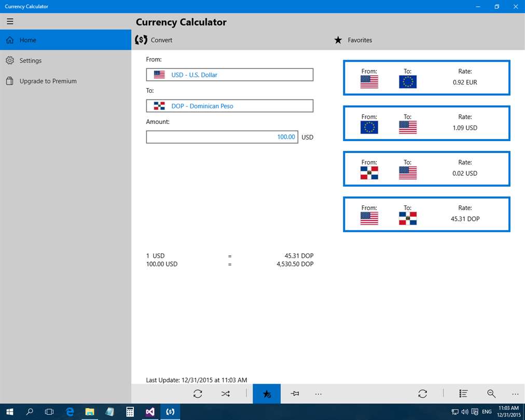Open the volume control in the system tray
The width and height of the screenshot is (525, 420).
click(465, 412)
